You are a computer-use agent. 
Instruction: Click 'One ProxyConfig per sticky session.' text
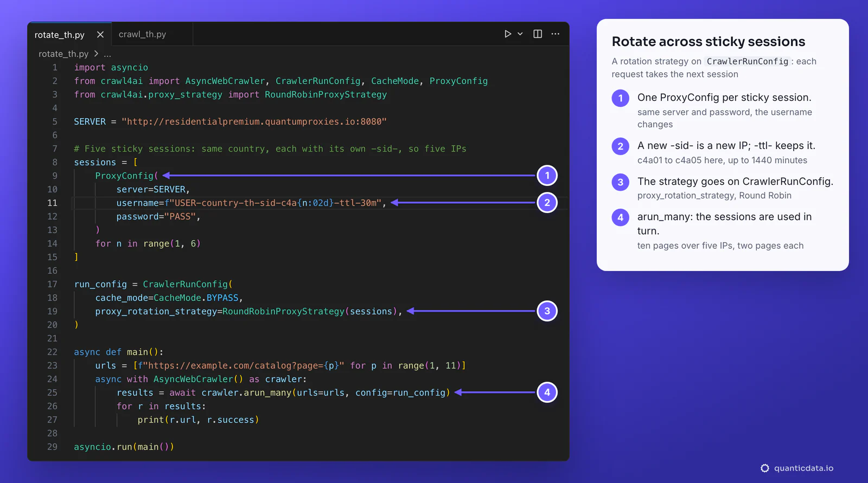click(724, 98)
